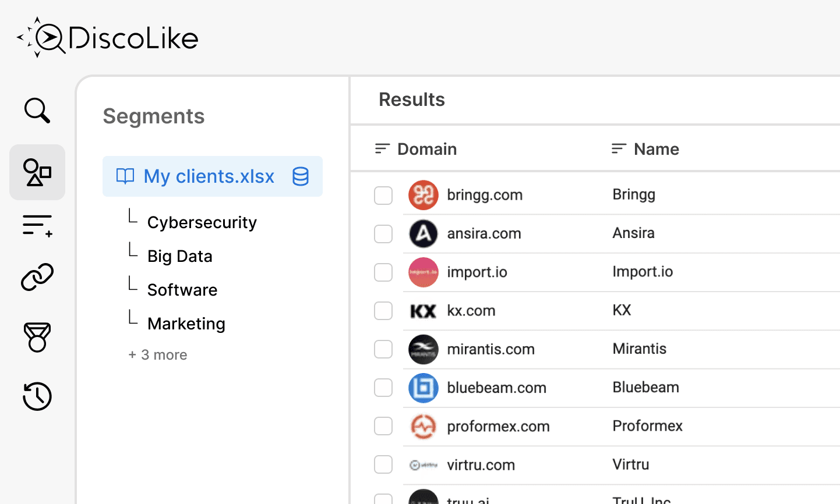Select the Cybersecurity segment
The image size is (840, 504).
(x=202, y=222)
